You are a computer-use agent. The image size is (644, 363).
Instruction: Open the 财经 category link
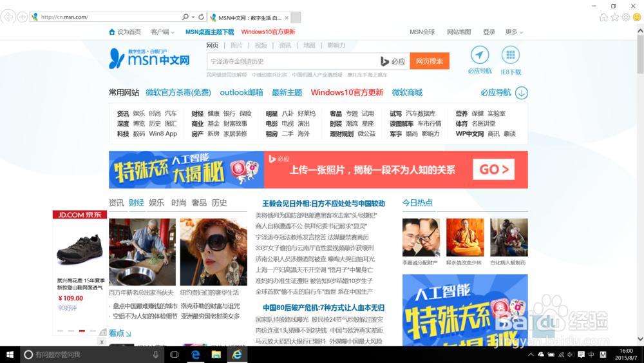197,113
